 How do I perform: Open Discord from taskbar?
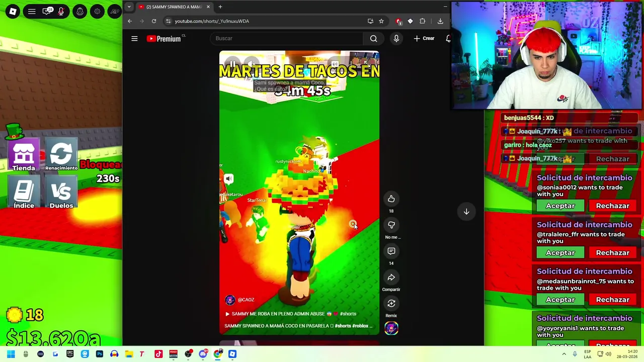tap(203, 354)
